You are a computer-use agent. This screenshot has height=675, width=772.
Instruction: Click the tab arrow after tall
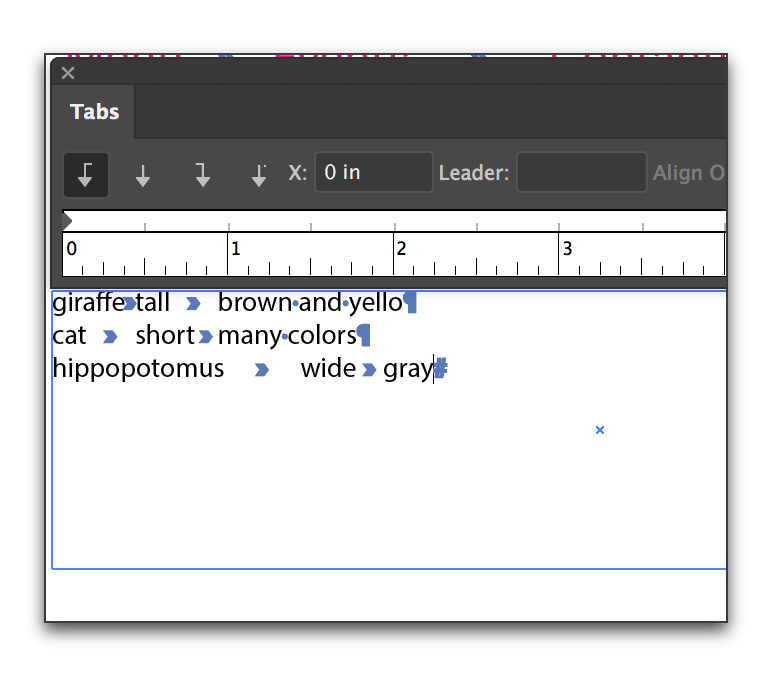pos(193,303)
